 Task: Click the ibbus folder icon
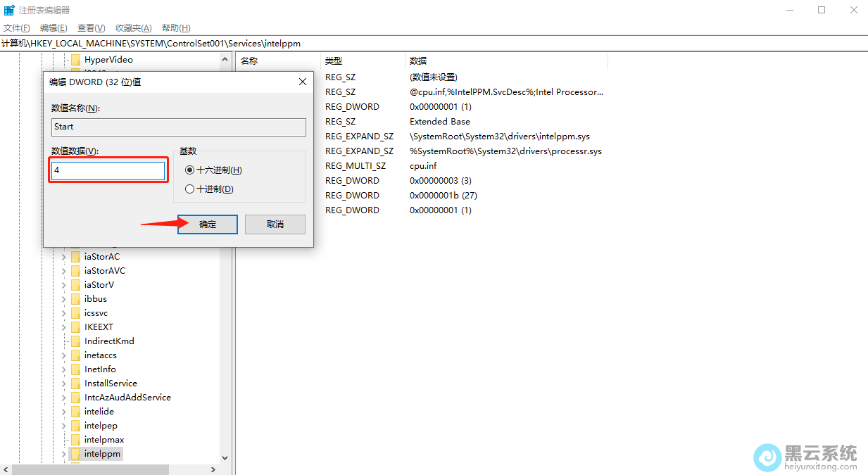75,299
